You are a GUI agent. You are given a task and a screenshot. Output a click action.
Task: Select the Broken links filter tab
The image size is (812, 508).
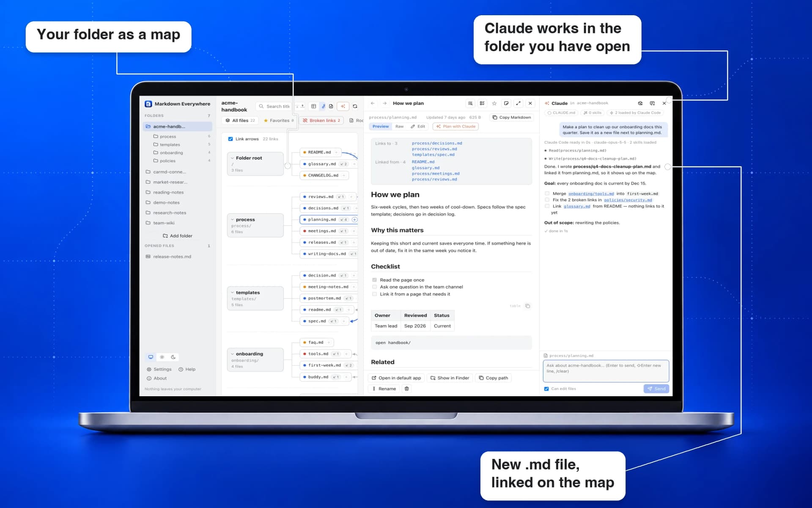(322, 121)
